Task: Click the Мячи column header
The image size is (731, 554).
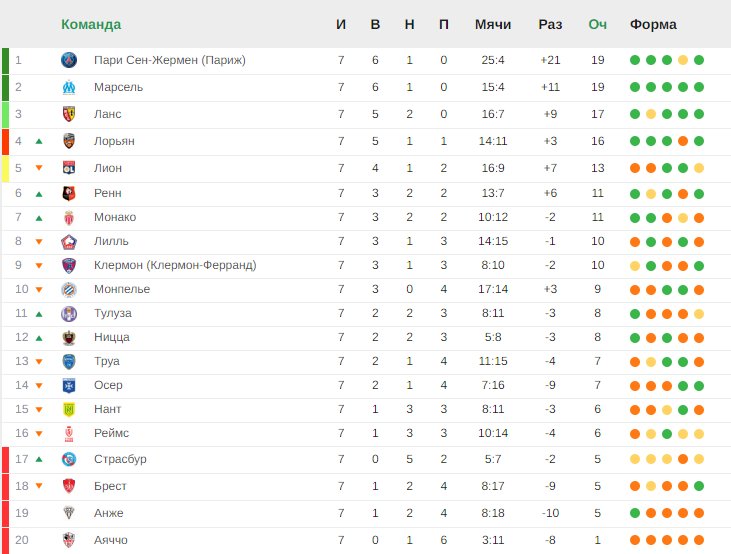Action: 493,24
